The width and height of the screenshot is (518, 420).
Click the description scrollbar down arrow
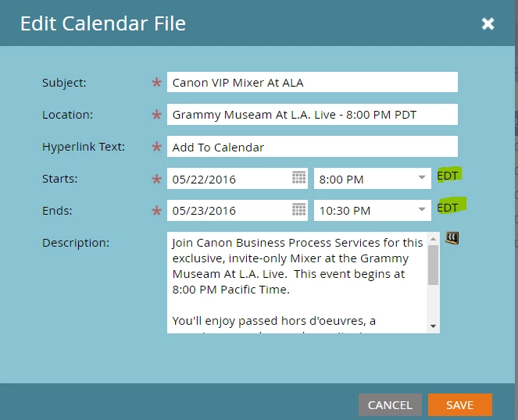(433, 326)
